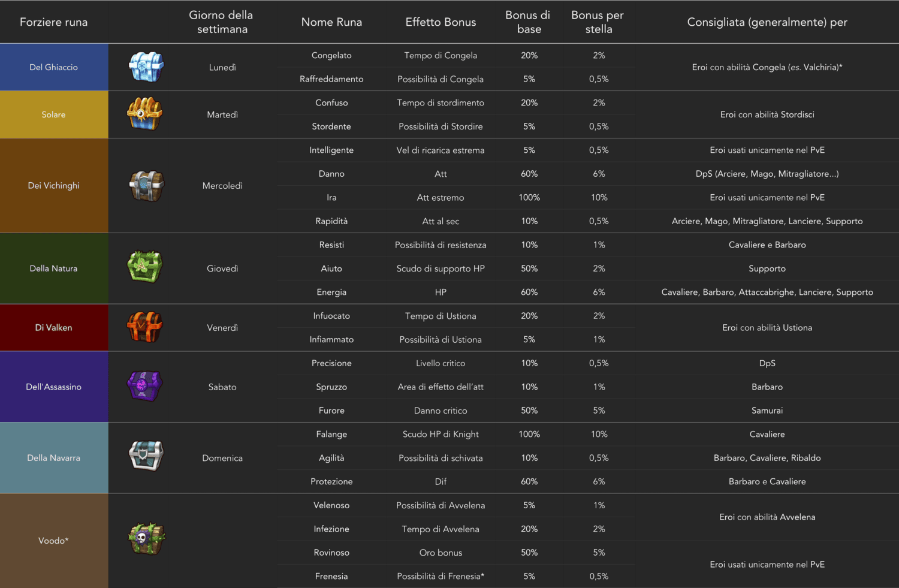Click the orange Di Valken chest icon
This screenshot has width=899, height=588.
[x=145, y=327]
